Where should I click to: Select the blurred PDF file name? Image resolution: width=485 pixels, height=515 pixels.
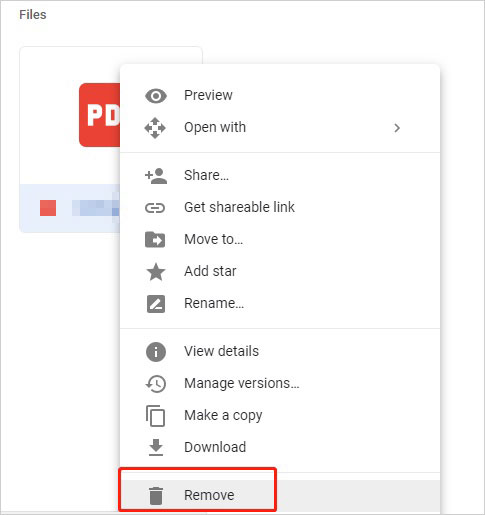[x=96, y=208]
